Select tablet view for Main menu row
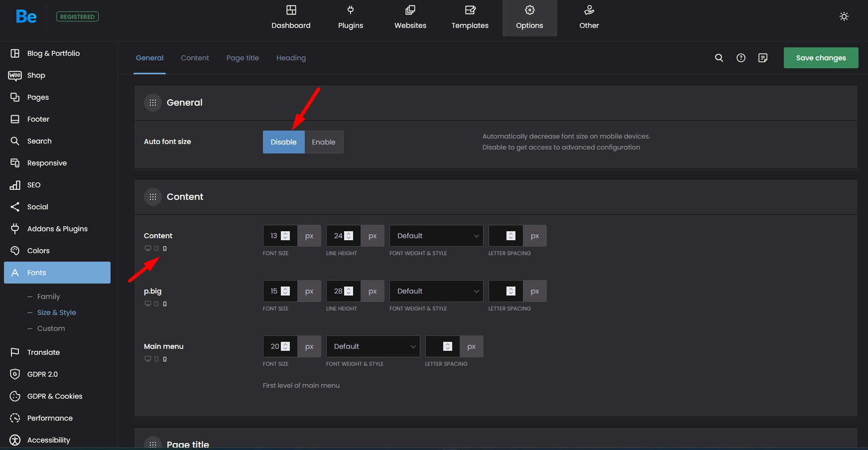This screenshot has height=450, width=868. [x=156, y=359]
